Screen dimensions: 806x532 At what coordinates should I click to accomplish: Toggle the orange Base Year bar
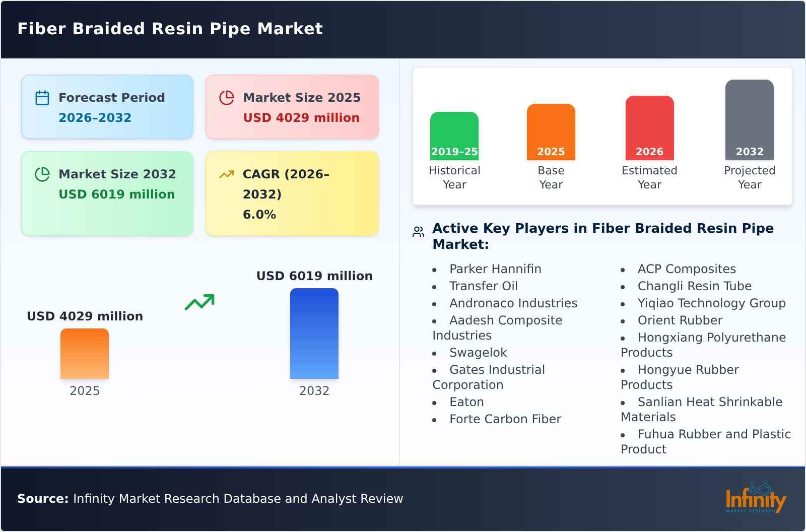(x=551, y=131)
